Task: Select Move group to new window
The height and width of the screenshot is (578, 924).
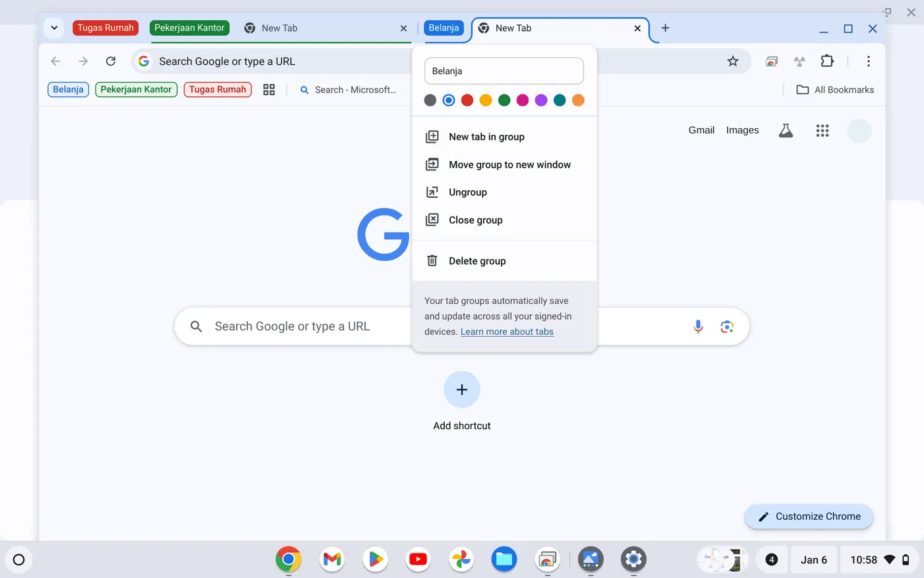Action: pyautogui.click(x=504, y=164)
